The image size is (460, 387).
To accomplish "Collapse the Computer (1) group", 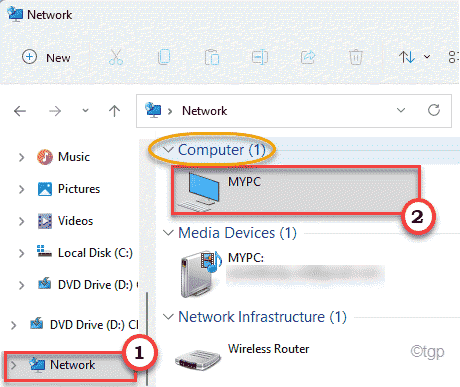I will (169, 150).
